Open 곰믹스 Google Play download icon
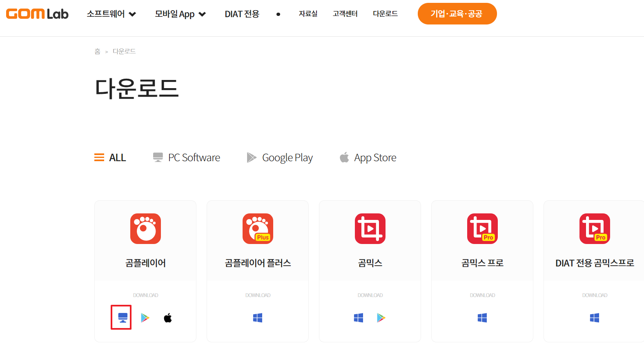The width and height of the screenshot is (644, 346). pos(381,317)
